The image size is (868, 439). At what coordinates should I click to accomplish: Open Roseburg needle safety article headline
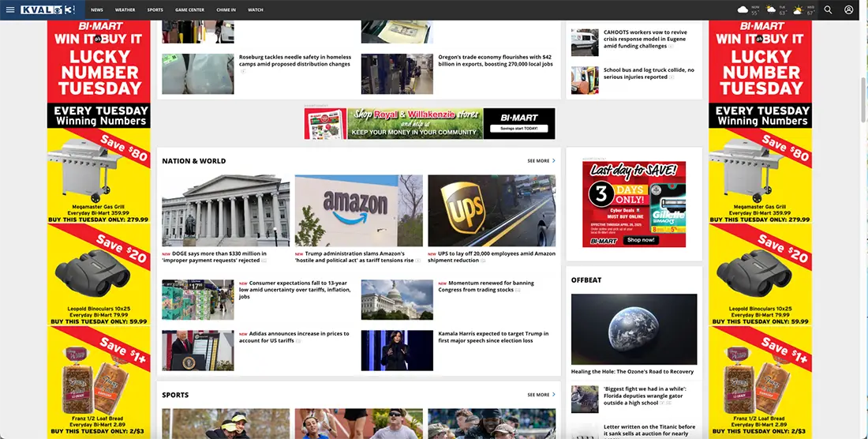(295, 61)
